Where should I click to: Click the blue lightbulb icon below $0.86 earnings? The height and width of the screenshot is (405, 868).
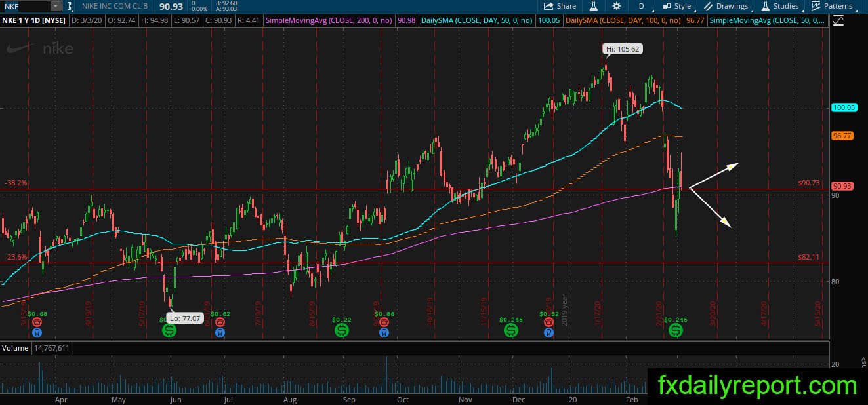pos(383,332)
